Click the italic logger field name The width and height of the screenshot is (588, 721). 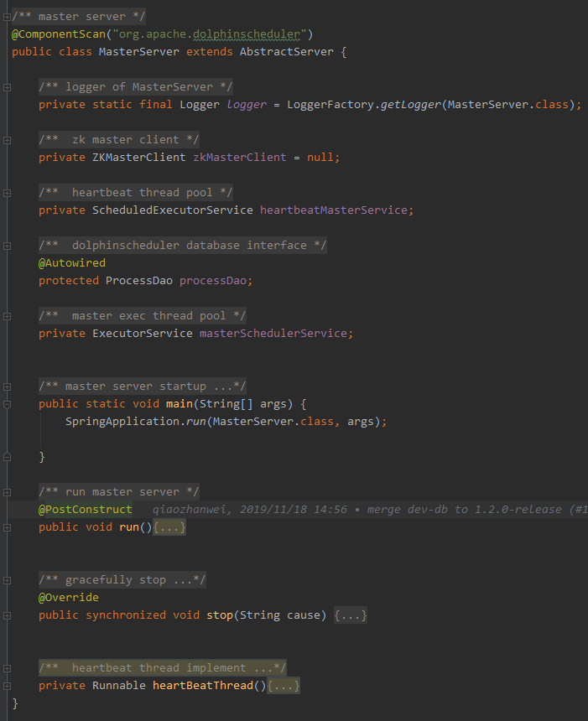point(247,105)
